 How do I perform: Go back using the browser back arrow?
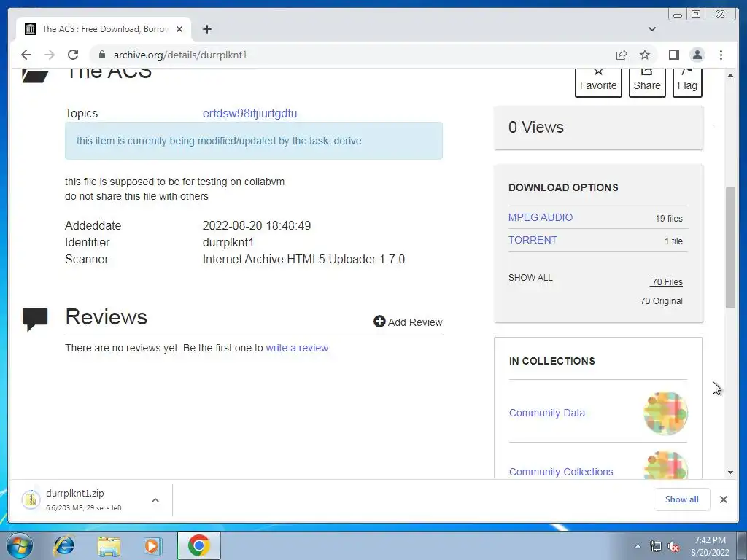coord(26,55)
